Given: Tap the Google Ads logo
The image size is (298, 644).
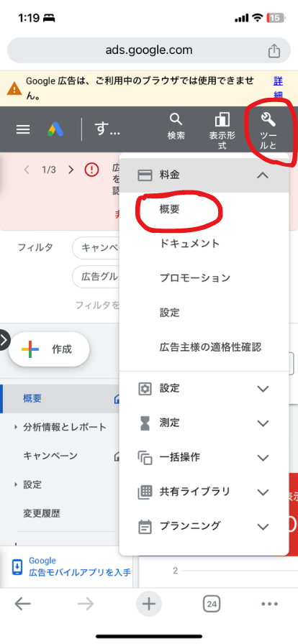Looking at the screenshot, I should 55,129.
